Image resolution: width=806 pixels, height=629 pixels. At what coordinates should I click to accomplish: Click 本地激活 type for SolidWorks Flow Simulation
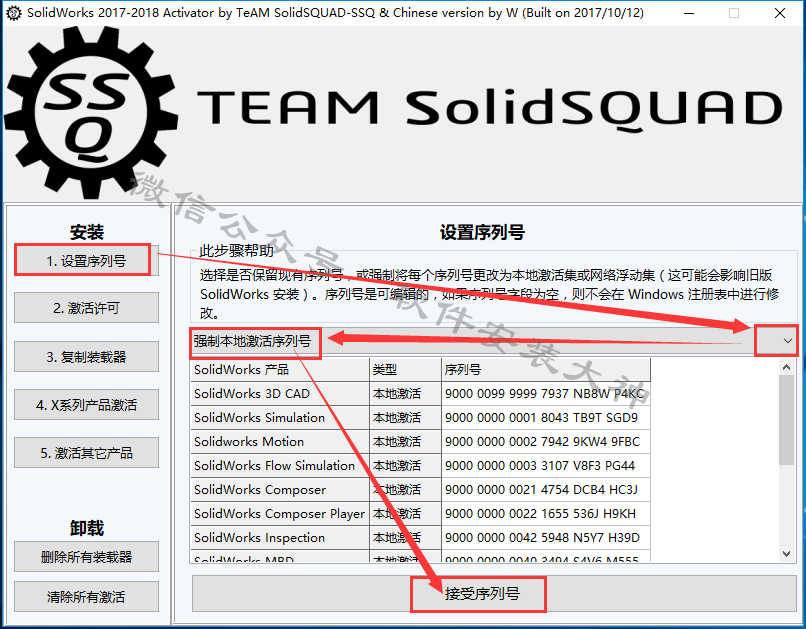tap(406, 466)
